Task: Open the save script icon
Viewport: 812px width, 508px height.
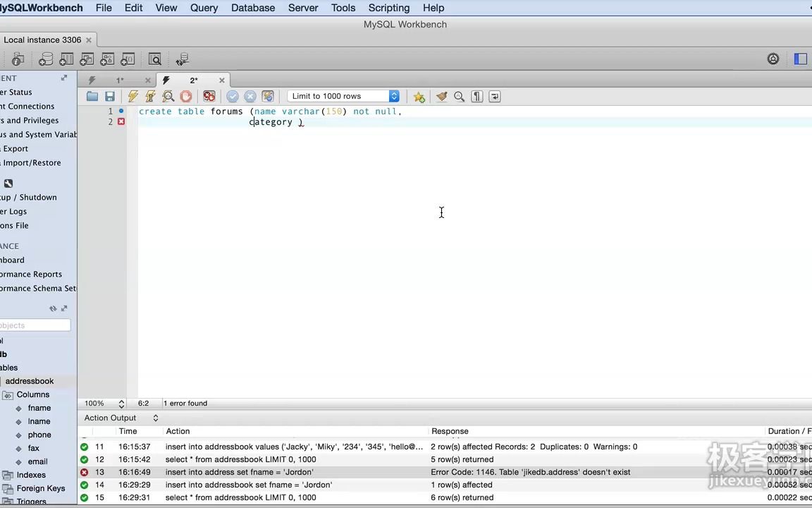Action: pos(110,96)
